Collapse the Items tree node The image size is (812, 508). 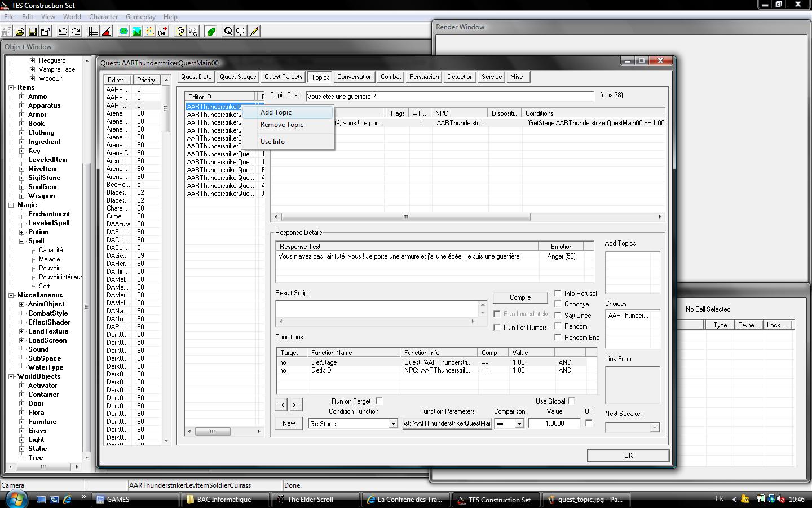[x=11, y=87]
